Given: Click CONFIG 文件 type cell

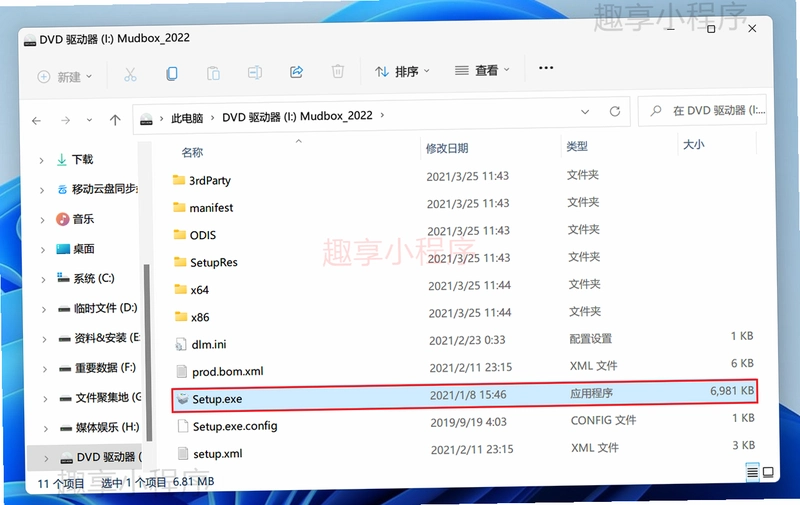Looking at the screenshot, I should click(604, 420).
